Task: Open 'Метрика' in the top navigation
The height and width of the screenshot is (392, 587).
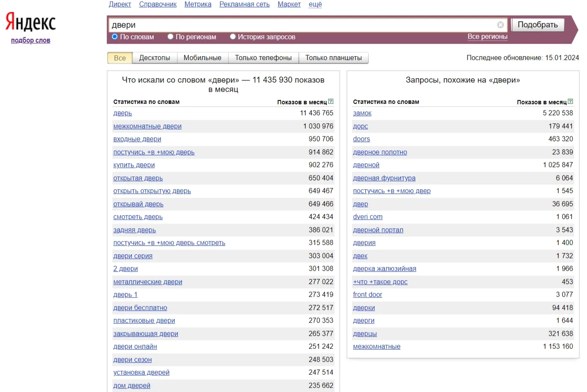Action: 198,4
